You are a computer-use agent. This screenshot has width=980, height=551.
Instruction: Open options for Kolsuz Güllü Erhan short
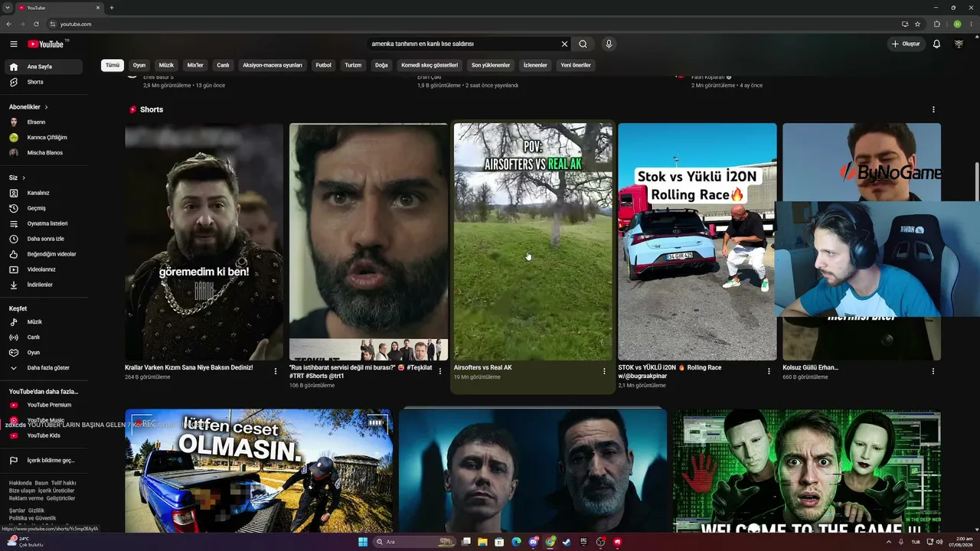(933, 371)
